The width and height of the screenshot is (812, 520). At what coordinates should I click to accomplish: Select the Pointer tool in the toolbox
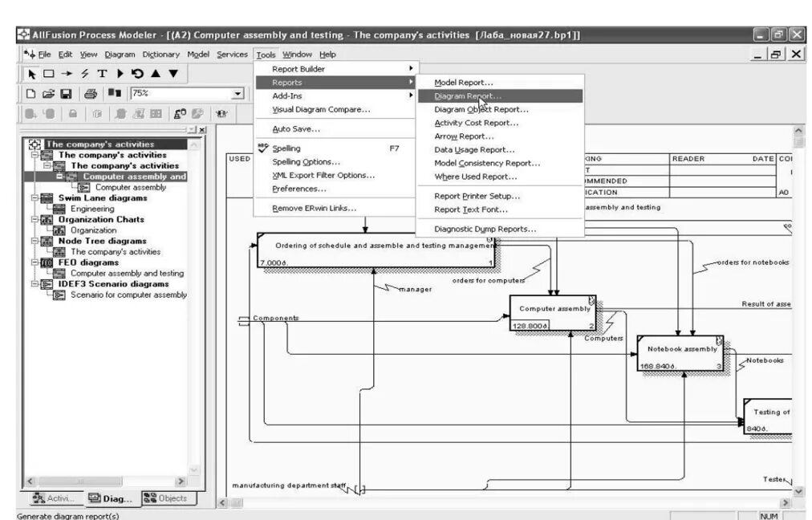(x=31, y=74)
